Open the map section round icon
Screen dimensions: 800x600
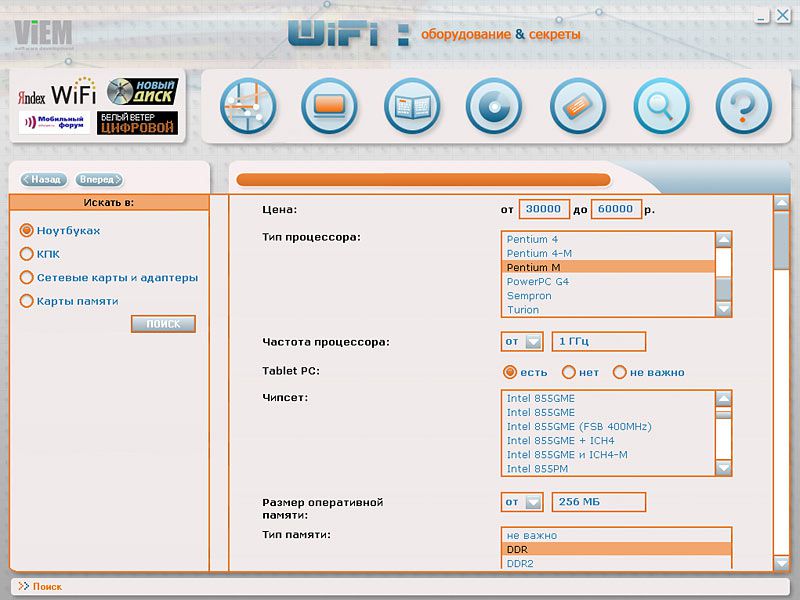point(247,105)
